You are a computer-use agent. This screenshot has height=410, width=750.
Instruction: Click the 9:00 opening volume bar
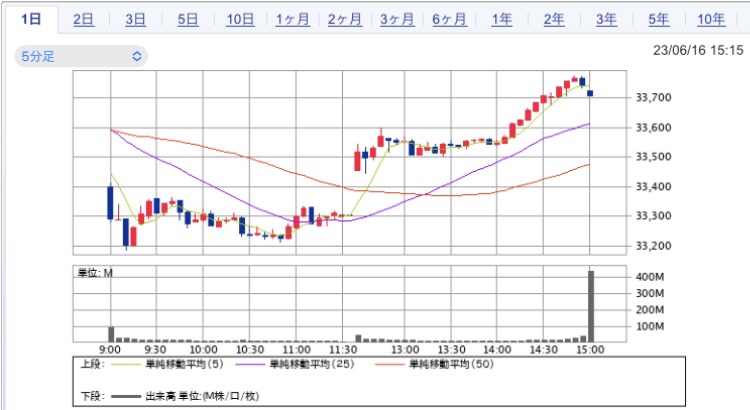(111, 334)
